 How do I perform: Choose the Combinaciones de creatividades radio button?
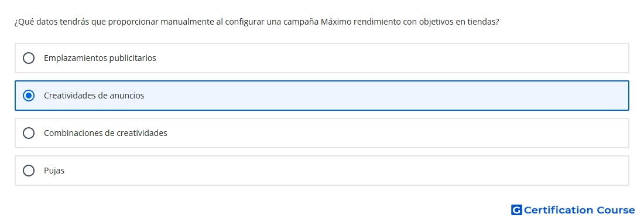click(28, 133)
